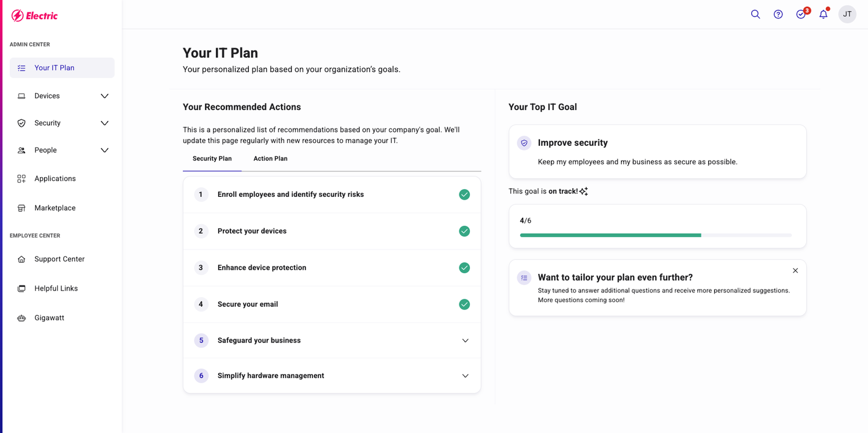
Task: Click the green checkmark on Secure your email
Action: (464, 304)
